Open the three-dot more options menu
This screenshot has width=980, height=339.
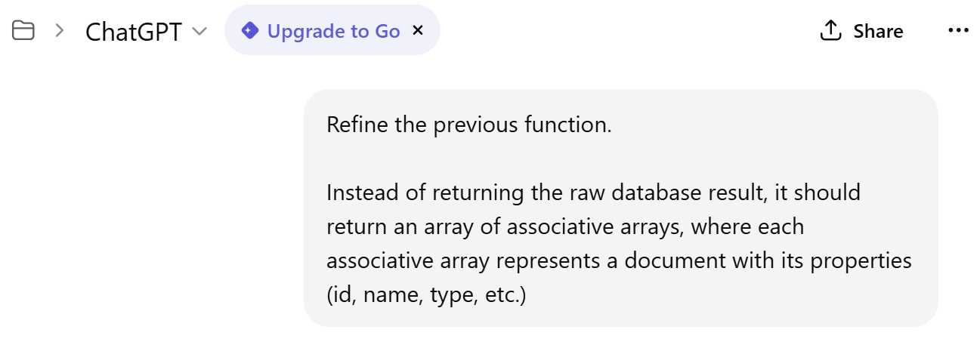[957, 31]
